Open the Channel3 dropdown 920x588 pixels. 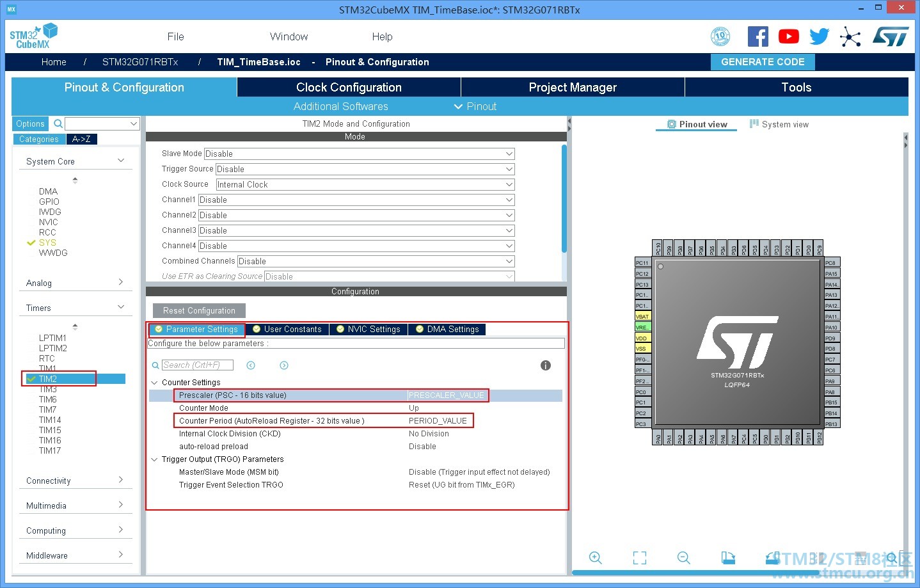point(356,230)
